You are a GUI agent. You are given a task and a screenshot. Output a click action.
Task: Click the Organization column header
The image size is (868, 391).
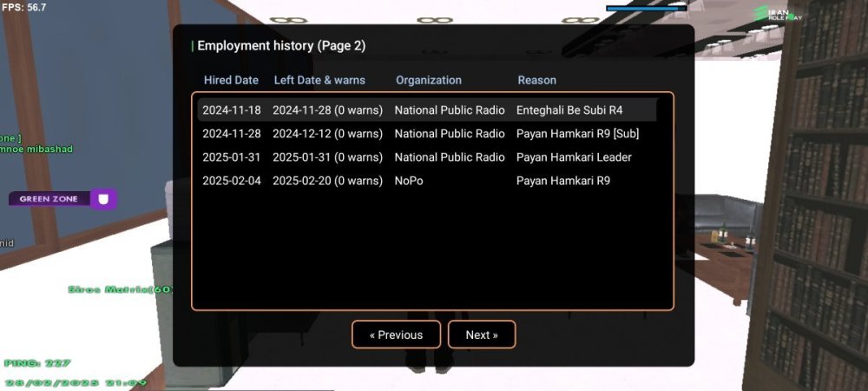tap(429, 80)
